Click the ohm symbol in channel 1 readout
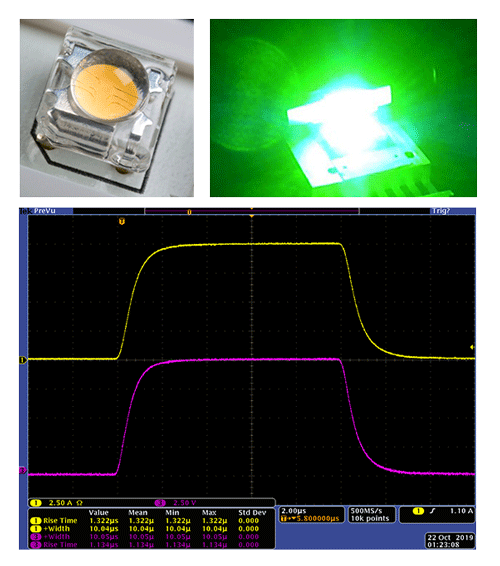This screenshot has width=500, height=566. pyautogui.click(x=79, y=503)
